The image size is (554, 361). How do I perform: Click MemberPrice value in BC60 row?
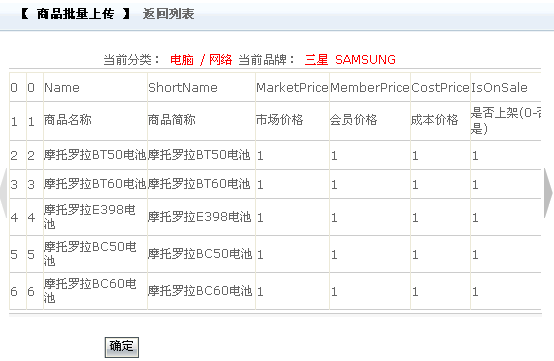pyautogui.click(x=334, y=292)
